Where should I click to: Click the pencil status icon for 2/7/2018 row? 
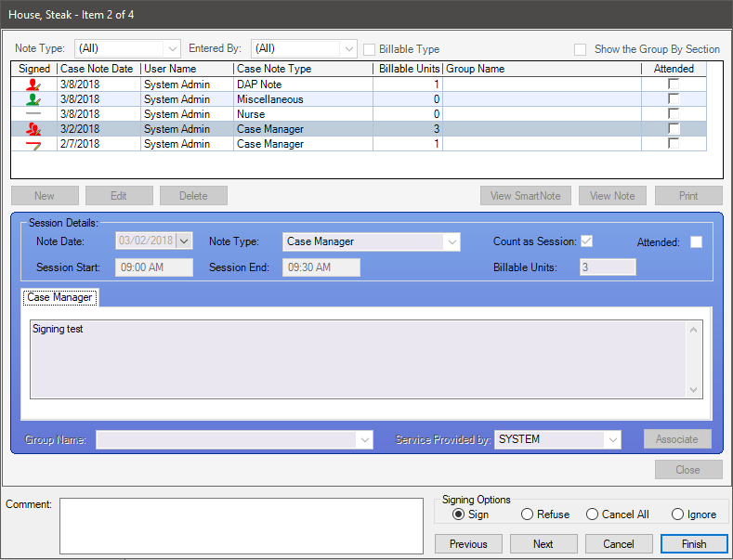click(x=33, y=145)
